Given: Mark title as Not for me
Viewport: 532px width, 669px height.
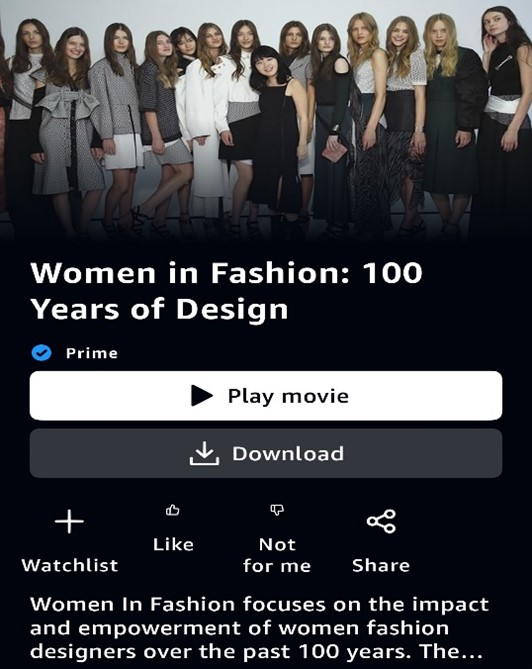Looking at the screenshot, I should pos(277,556).
